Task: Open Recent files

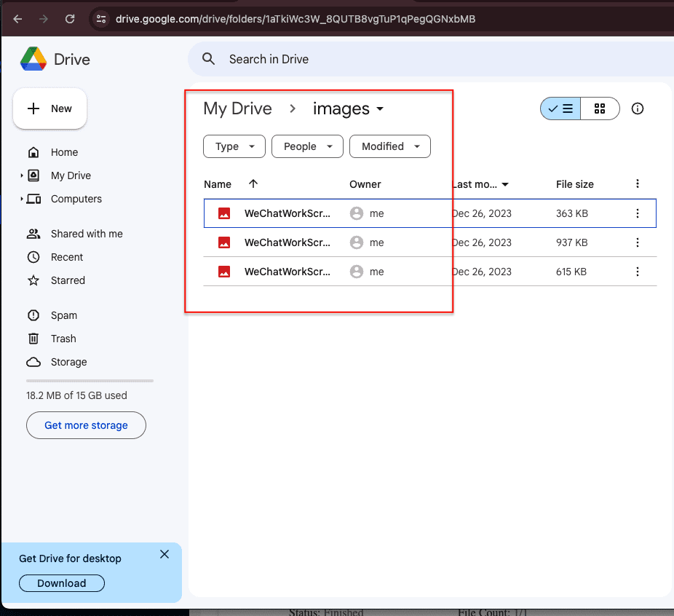Action: [x=67, y=257]
